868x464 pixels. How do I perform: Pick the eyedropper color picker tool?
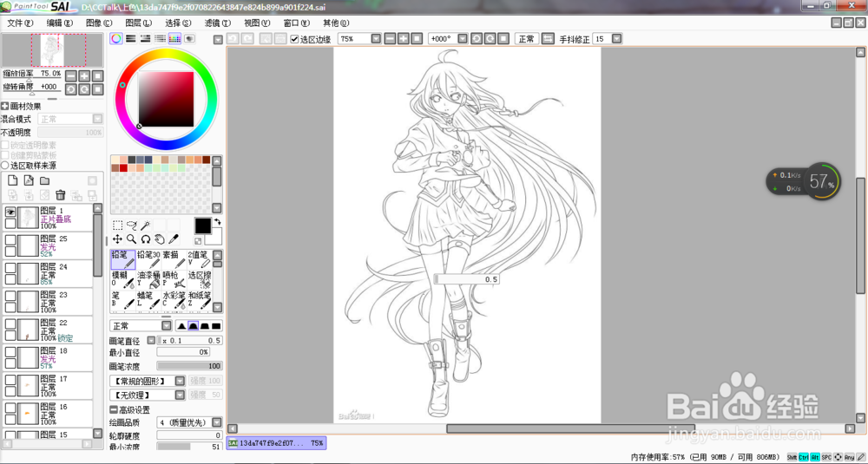click(174, 239)
